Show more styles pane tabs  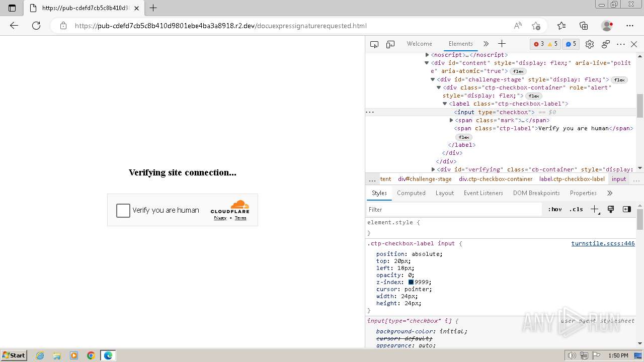(x=610, y=193)
